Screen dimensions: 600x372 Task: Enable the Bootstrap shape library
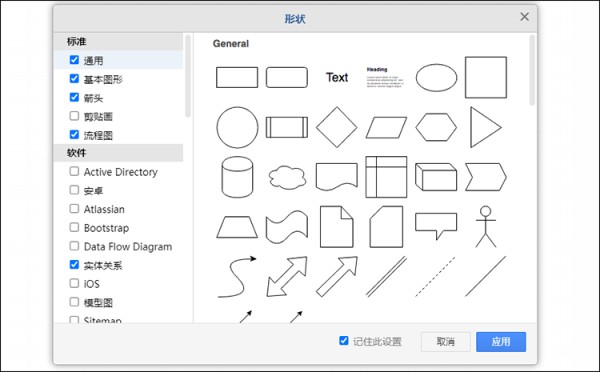[74, 227]
